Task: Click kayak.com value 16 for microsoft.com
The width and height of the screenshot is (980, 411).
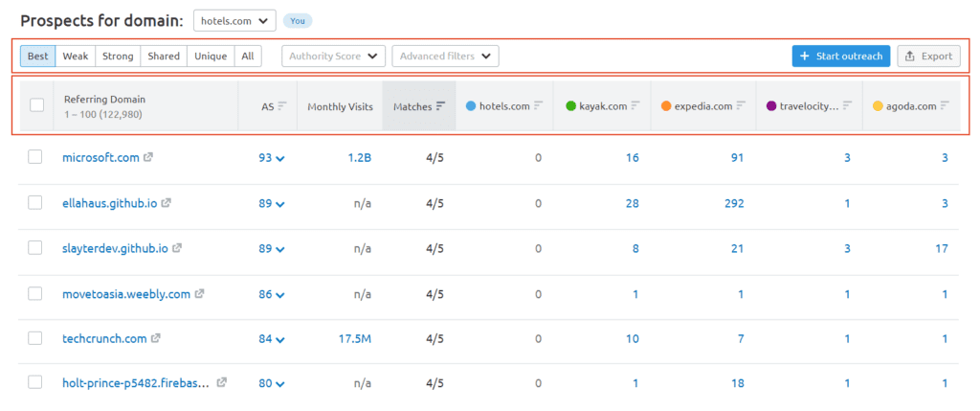Action: tap(633, 158)
